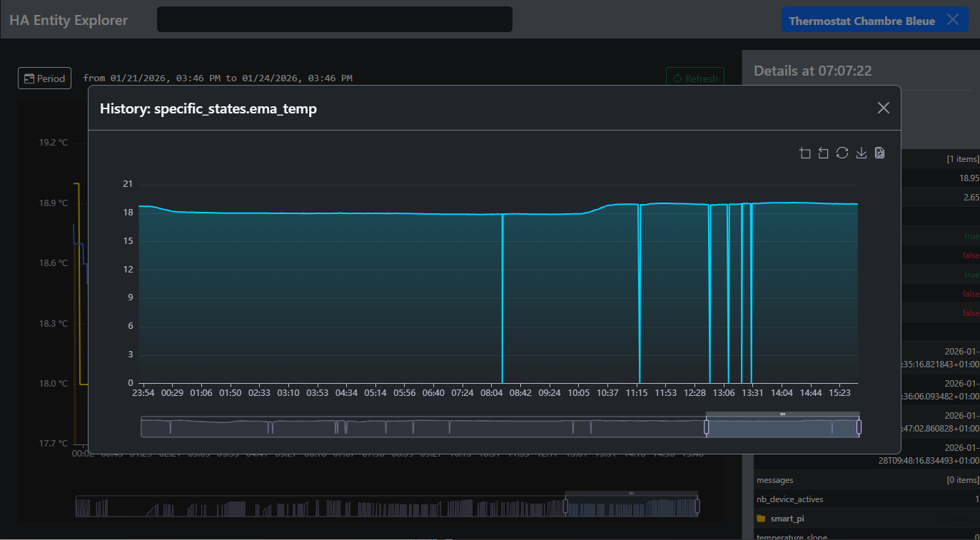This screenshot has height=540, width=980.
Task: Expand the messages attribute row
Action: click(774, 480)
